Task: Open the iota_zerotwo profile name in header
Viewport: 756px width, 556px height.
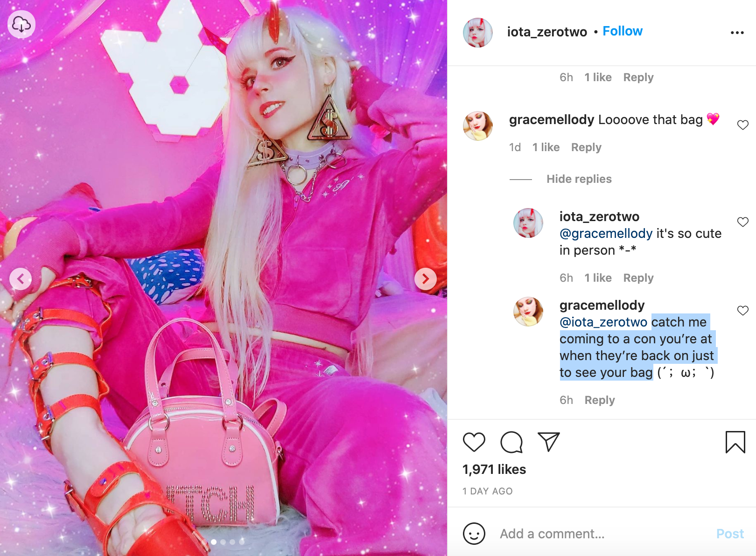Action: tap(547, 32)
